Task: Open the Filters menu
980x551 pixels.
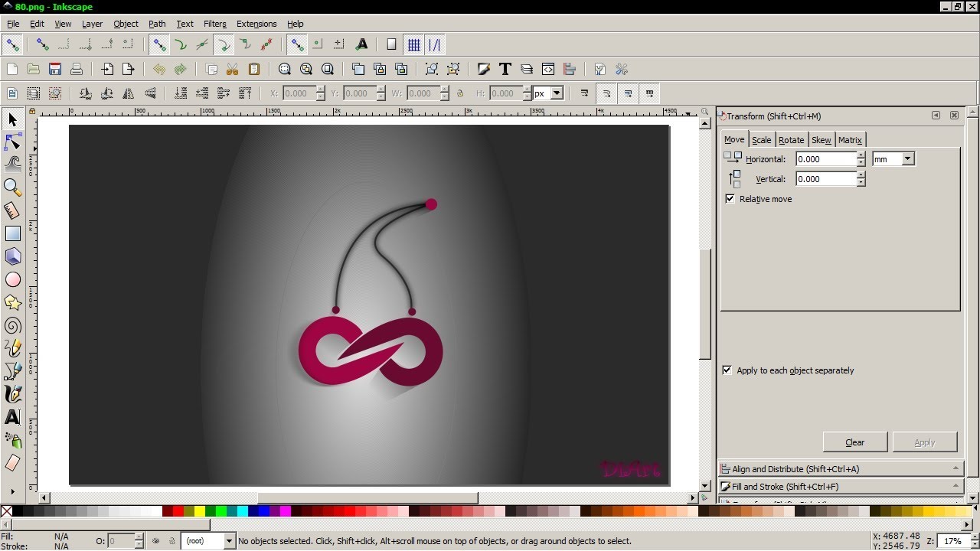Action: pos(215,24)
